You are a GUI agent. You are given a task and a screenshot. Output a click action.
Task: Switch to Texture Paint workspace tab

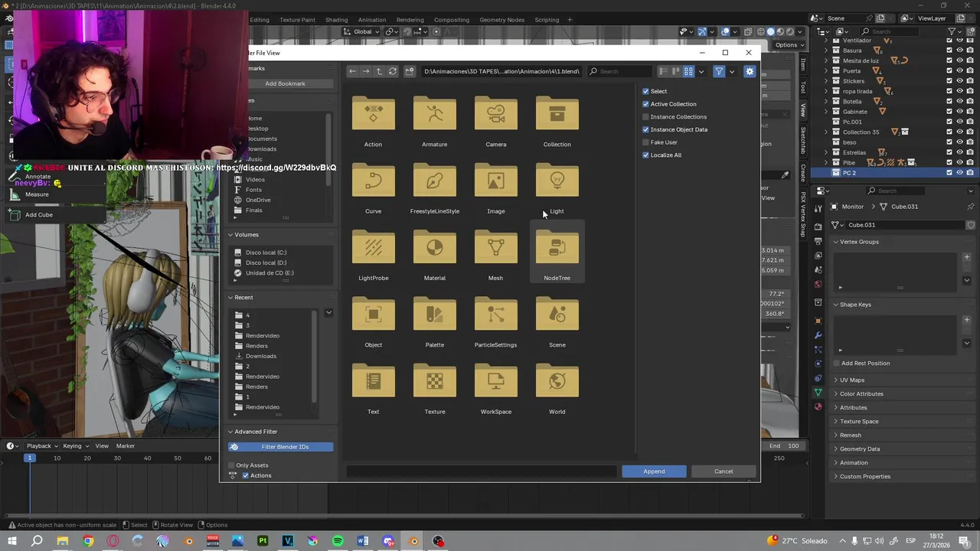point(297,20)
